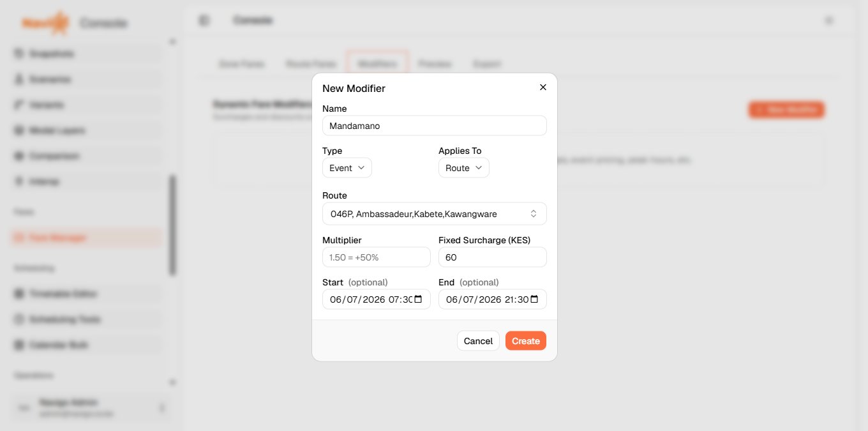Click the Multiplier label
Image resolution: width=868 pixels, height=431 pixels.
pos(342,240)
